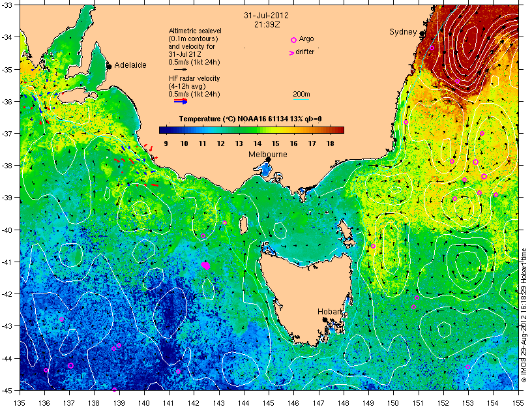Click the colorbar tick label 18
The height and width of the screenshot is (407, 532).
click(331, 143)
